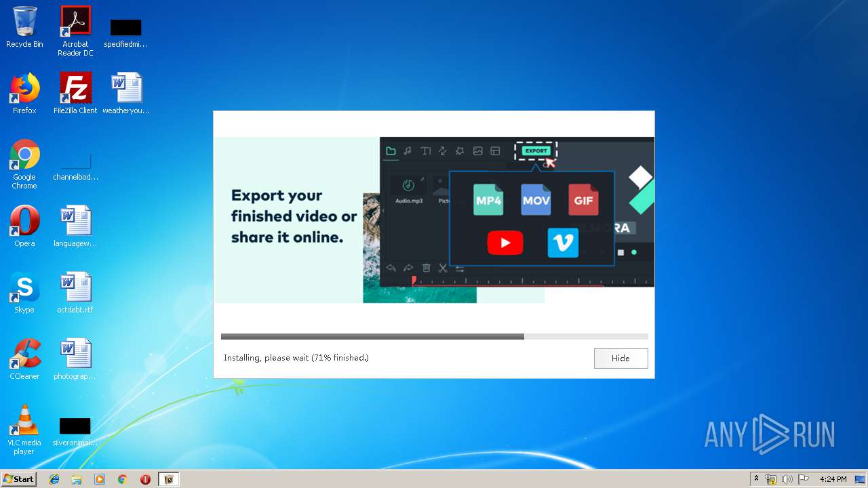Launch VLC media player shortcut
Screen dimensions: 868x488
coord(24,430)
